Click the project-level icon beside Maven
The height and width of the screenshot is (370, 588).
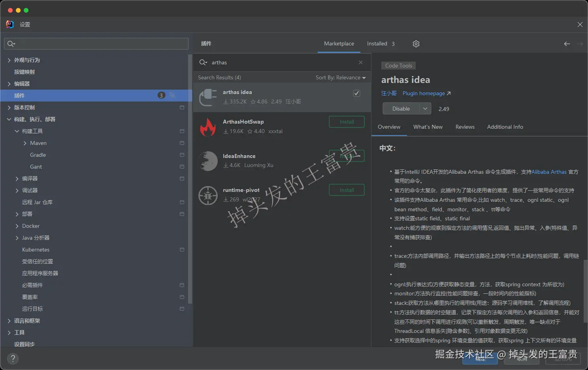click(182, 143)
